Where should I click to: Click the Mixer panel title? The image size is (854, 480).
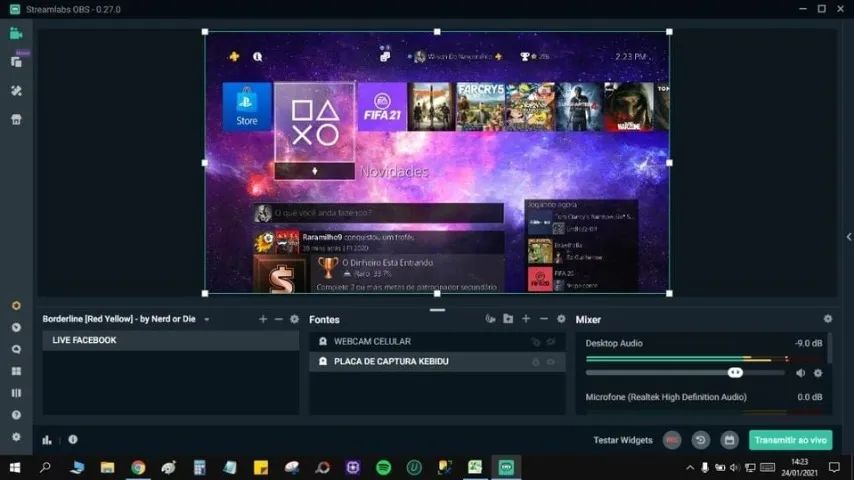[x=588, y=320]
